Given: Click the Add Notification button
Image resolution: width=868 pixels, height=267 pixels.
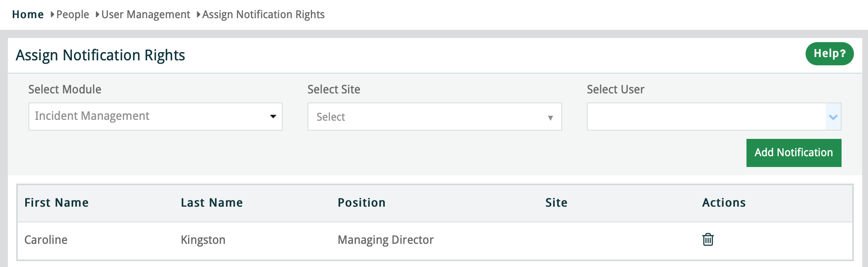Looking at the screenshot, I should coord(794,153).
